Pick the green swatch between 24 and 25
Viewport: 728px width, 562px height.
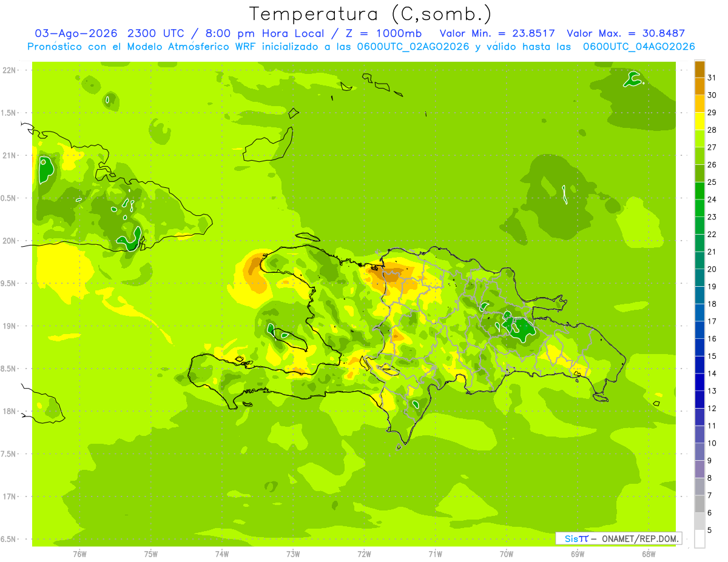[699, 191]
